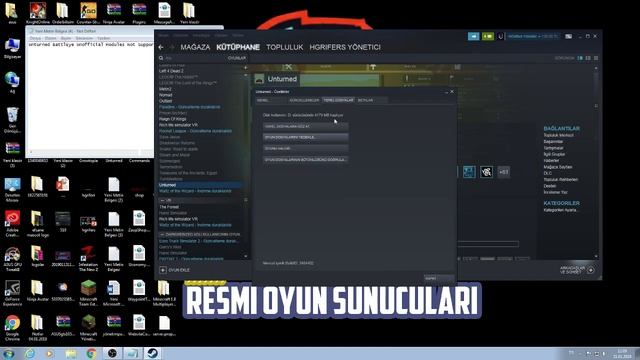Open the MAĞAZA section in Steam
The image size is (640, 360).
[195, 47]
